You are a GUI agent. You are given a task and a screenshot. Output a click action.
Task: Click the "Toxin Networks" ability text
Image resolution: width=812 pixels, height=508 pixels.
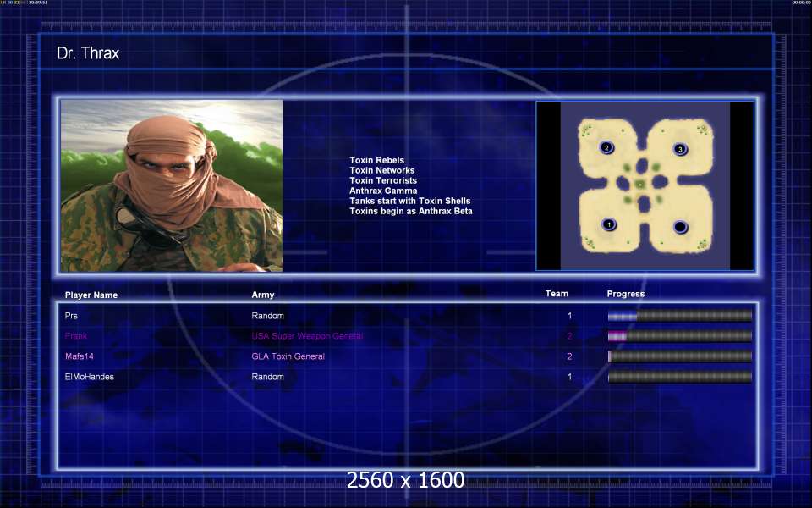pos(381,170)
